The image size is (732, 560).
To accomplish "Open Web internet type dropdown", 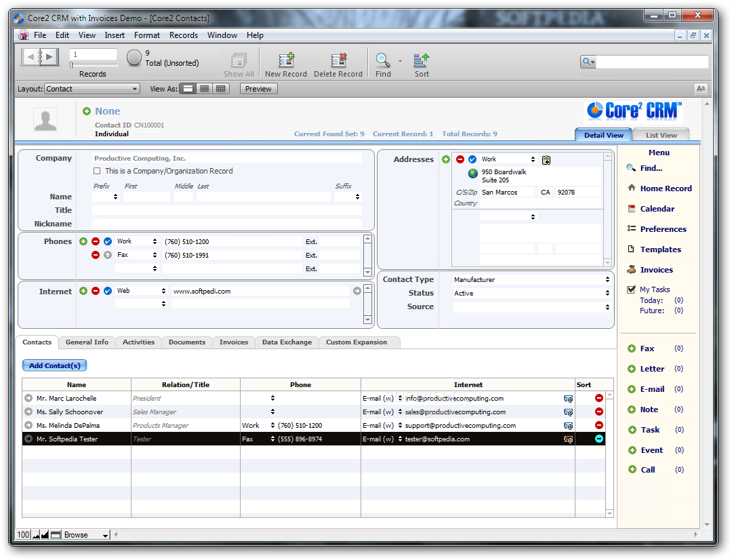I will (x=141, y=291).
